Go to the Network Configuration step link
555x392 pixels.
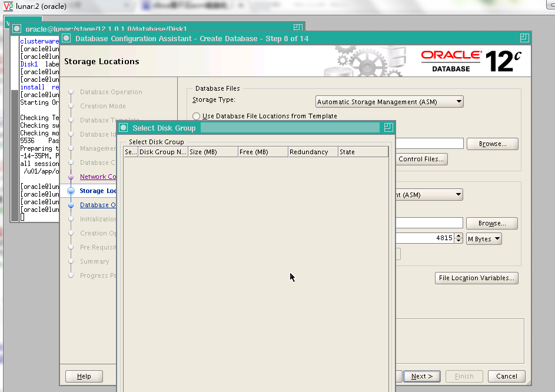coord(98,177)
